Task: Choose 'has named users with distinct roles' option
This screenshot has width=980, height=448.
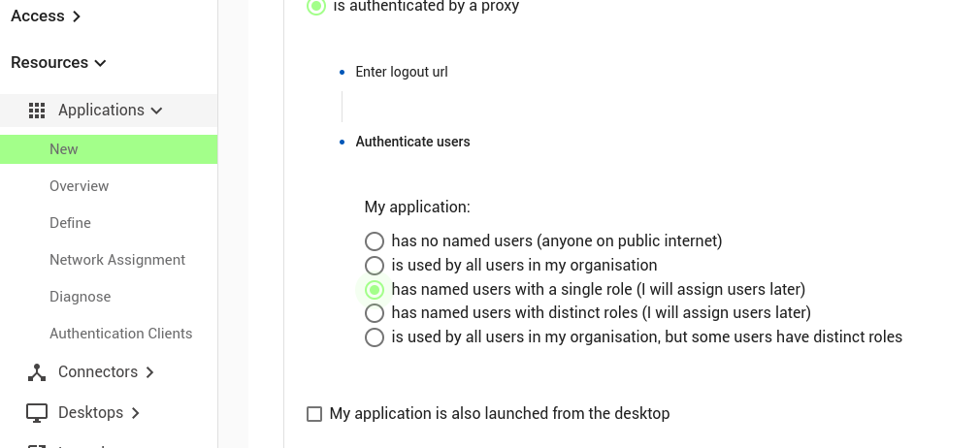Action: [375, 312]
